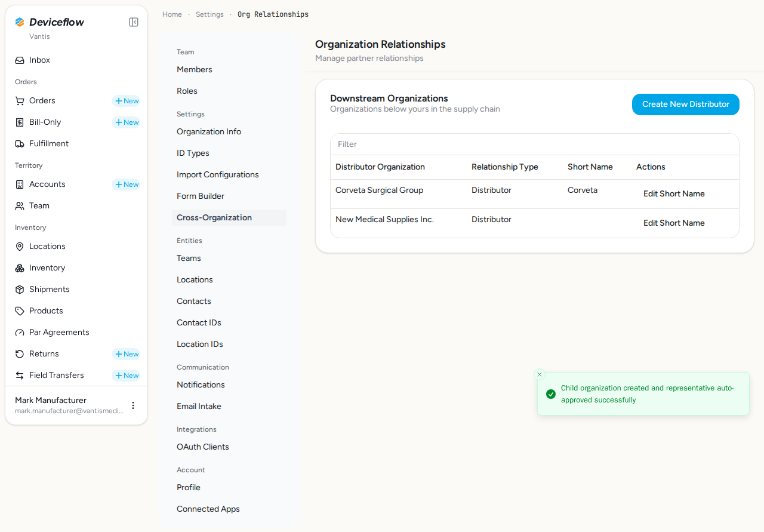Click Create New Distributor button
764x532 pixels.
point(686,104)
